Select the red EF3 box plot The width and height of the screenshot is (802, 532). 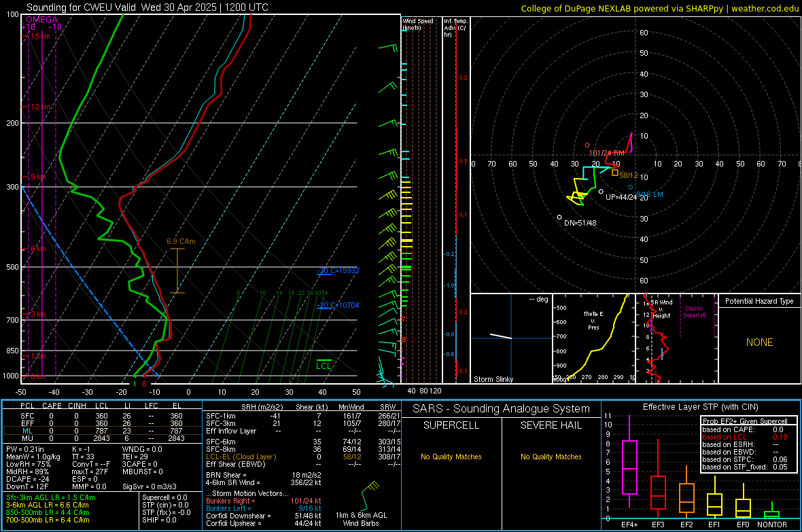pyautogui.click(x=658, y=479)
